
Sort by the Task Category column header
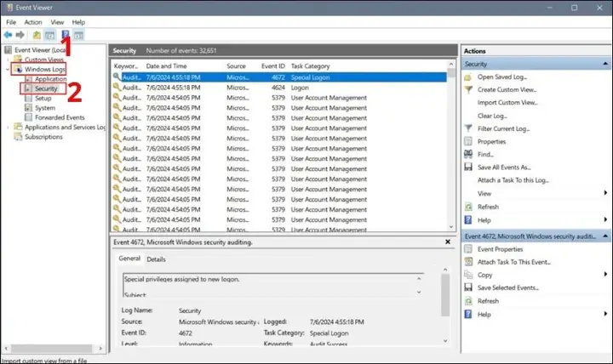pyautogui.click(x=311, y=66)
